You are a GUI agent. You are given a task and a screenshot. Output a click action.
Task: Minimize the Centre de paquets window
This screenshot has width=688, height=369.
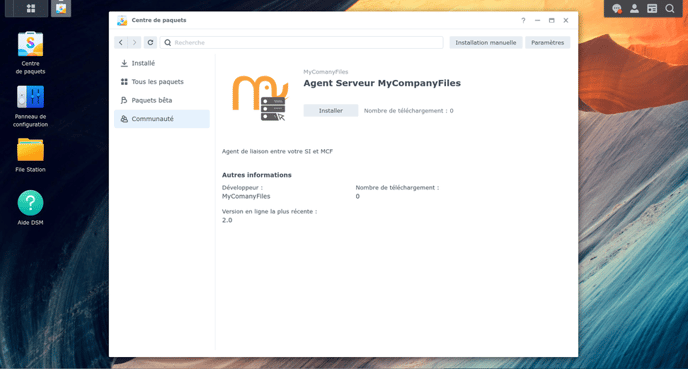[x=538, y=20]
